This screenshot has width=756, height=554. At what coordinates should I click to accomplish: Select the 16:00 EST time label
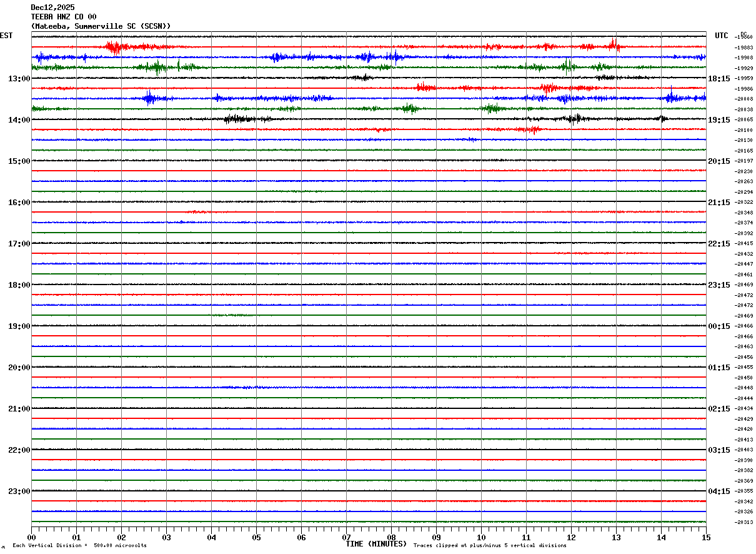pyautogui.click(x=19, y=203)
